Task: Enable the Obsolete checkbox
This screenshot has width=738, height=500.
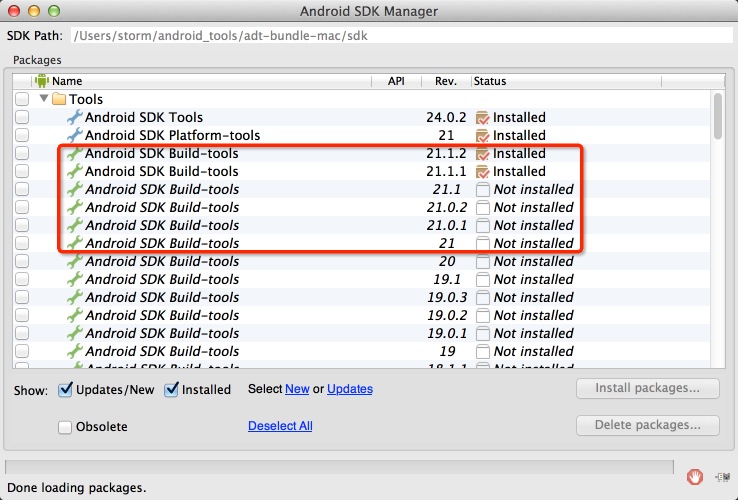Action: tap(66, 427)
